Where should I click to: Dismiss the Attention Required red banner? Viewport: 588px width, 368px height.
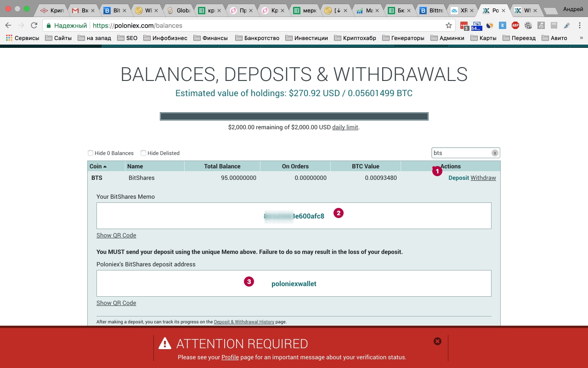click(437, 341)
